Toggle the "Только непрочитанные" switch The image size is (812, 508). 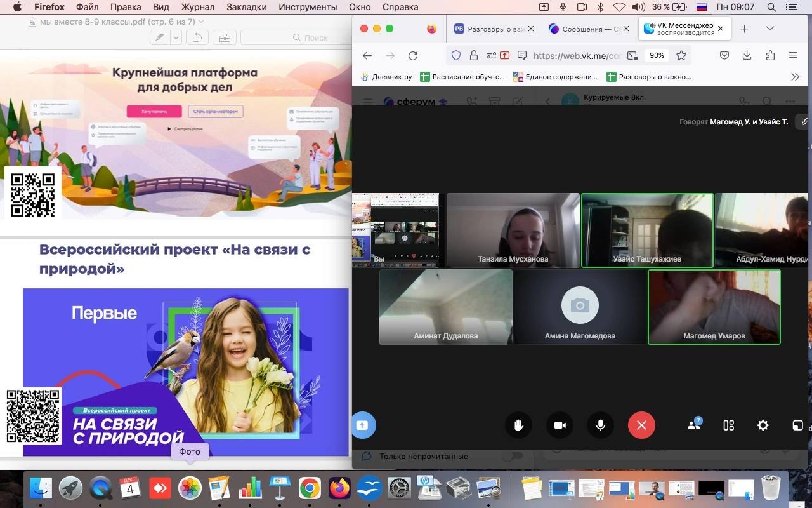click(512, 456)
